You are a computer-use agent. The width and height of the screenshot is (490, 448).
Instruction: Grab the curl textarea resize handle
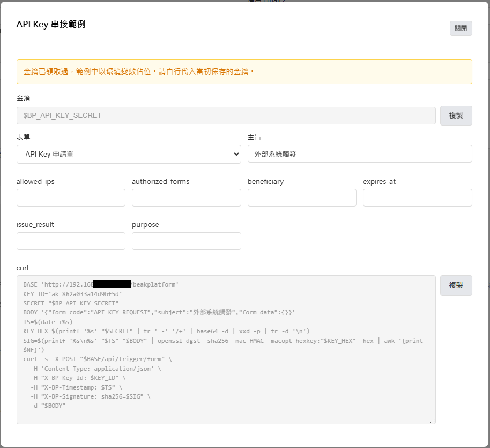click(x=432, y=421)
